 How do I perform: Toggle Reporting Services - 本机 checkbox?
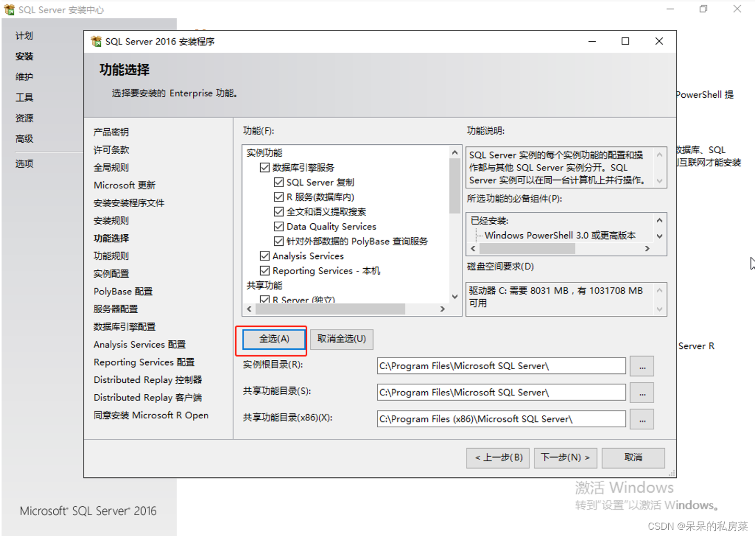265,270
